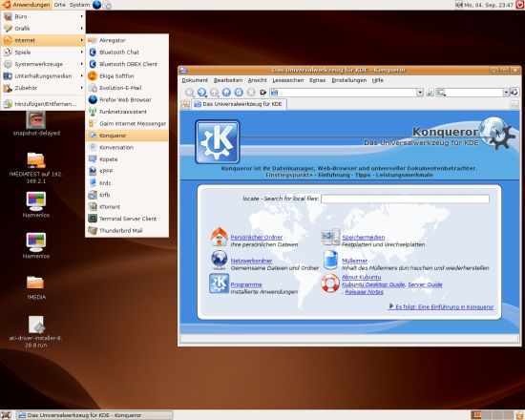Viewport: 525px width, 420px height.
Task: Open the Orte panel menu
Action: 59,5
